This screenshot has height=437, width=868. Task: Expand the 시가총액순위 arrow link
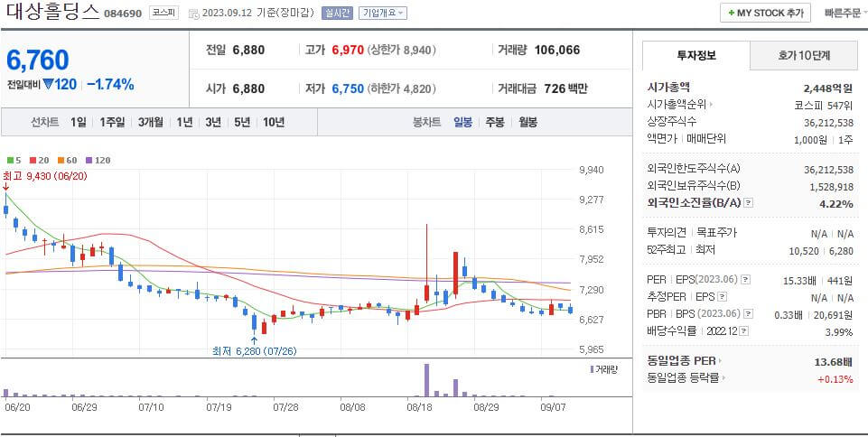pyautogui.click(x=711, y=104)
